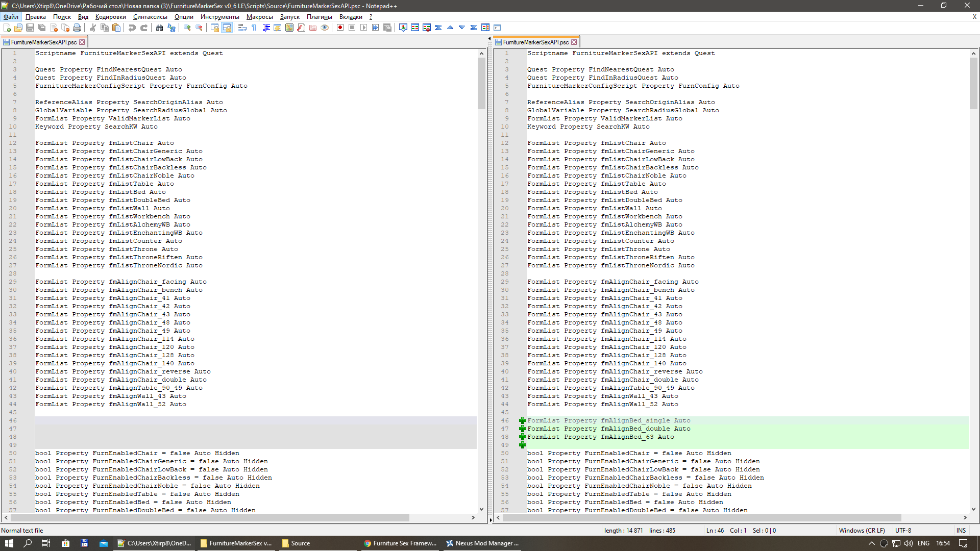
Task: Click the Save All icon
Action: pyautogui.click(x=42, y=28)
